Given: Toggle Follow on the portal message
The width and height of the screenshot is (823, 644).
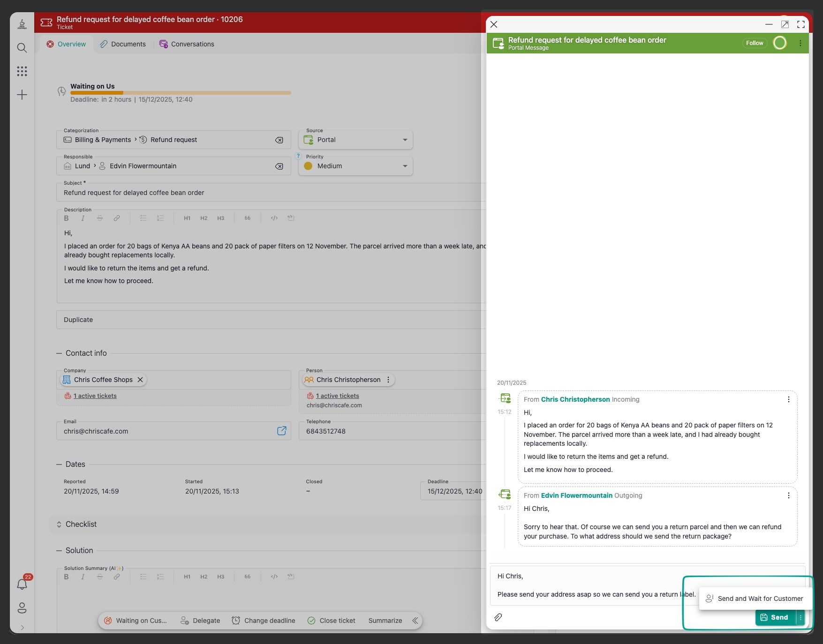Looking at the screenshot, I should [x=754, y=43].
